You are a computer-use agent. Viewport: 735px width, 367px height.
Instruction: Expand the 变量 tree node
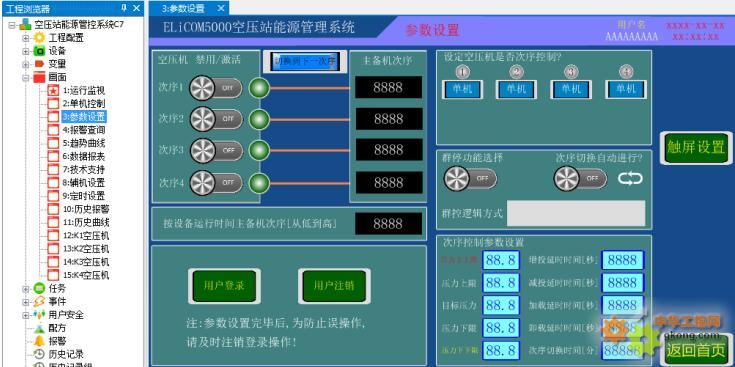click(x=26, y=64)
